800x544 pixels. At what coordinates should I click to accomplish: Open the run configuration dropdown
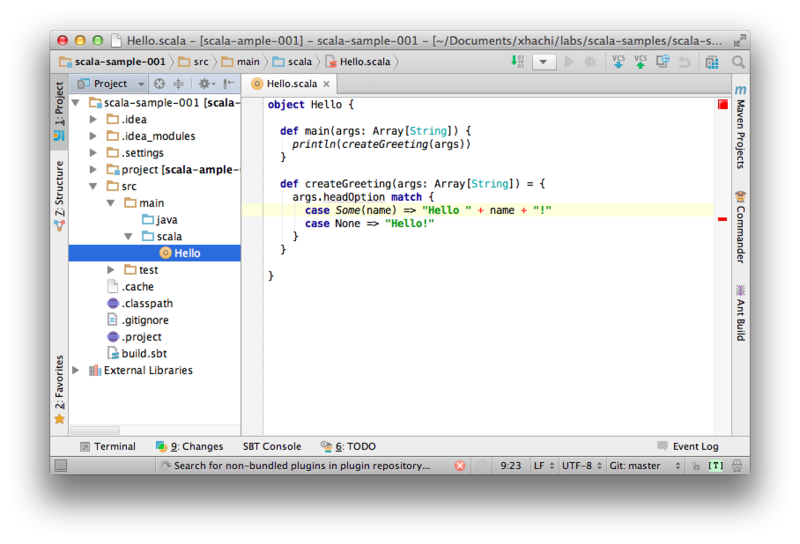pos(543,62)
